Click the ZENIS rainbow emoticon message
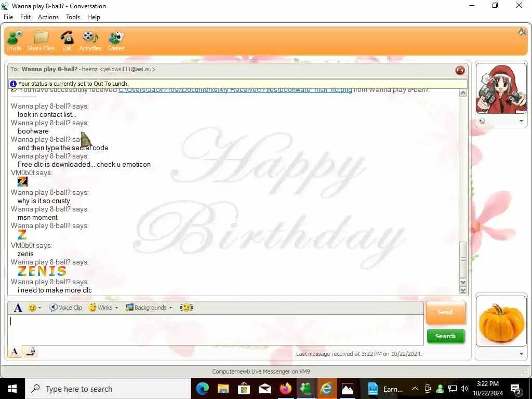Screen dimensions: 532x399 (x=42, y=271)
